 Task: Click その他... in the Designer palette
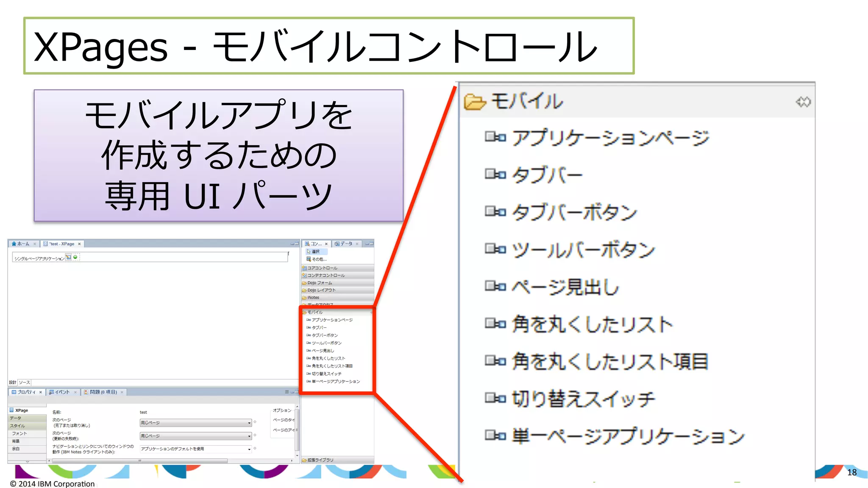pos(317,259)
